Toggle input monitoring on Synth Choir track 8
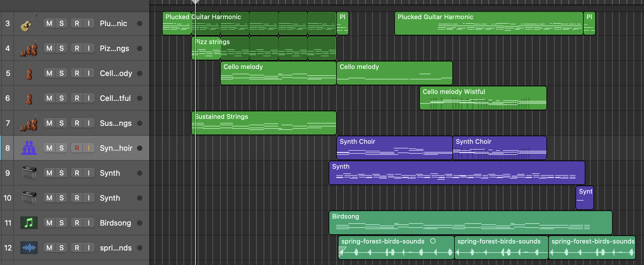 [89, 148]
